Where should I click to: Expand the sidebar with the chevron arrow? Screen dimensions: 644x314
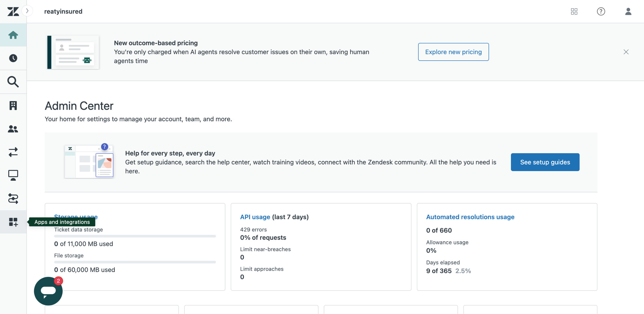27,11
